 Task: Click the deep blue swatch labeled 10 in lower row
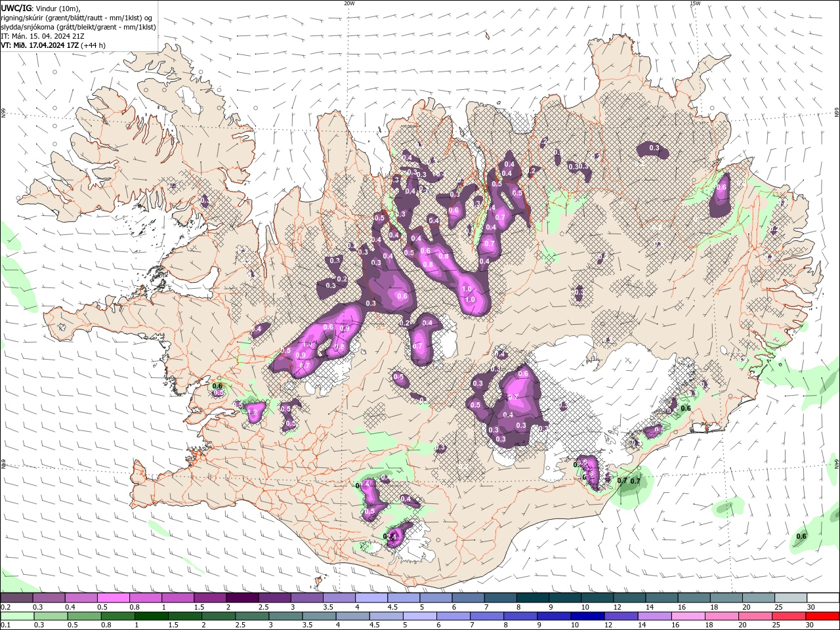tap(587, 616)
